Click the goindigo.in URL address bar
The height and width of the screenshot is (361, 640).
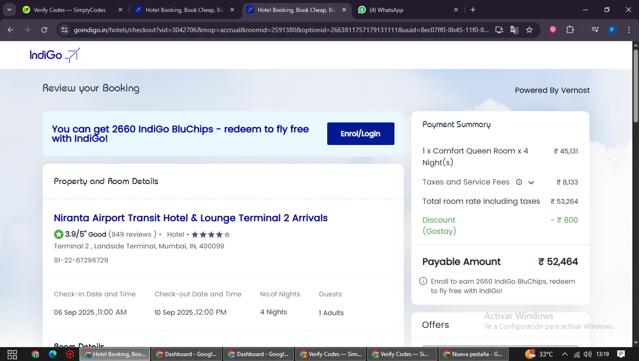[281, 30]
